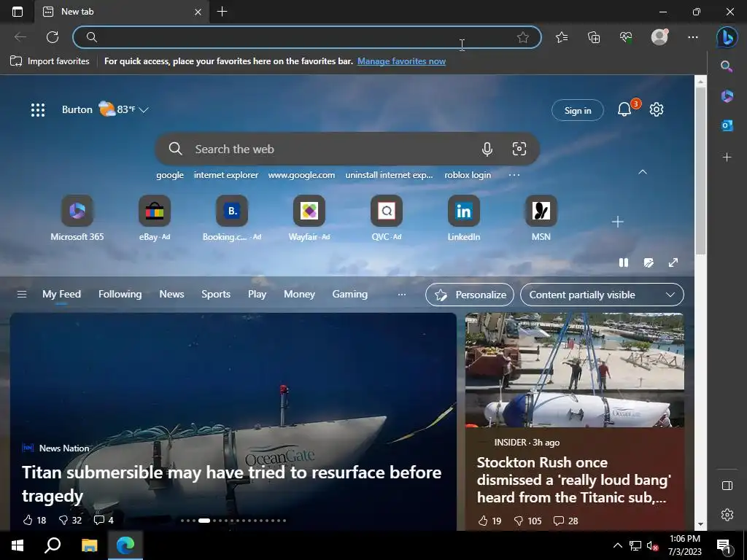
Task: Edit the background image icon
Action: click(649, 262)
